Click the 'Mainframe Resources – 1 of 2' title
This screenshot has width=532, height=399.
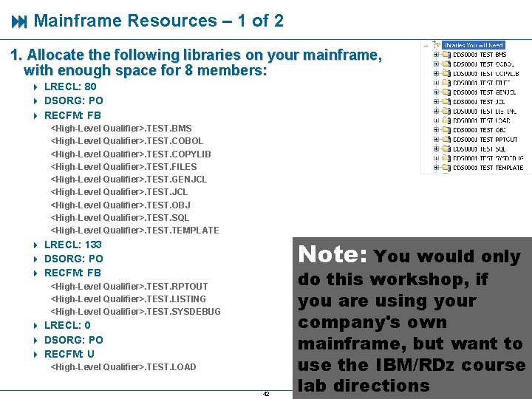pyautogui.click(x=158, y=21)
